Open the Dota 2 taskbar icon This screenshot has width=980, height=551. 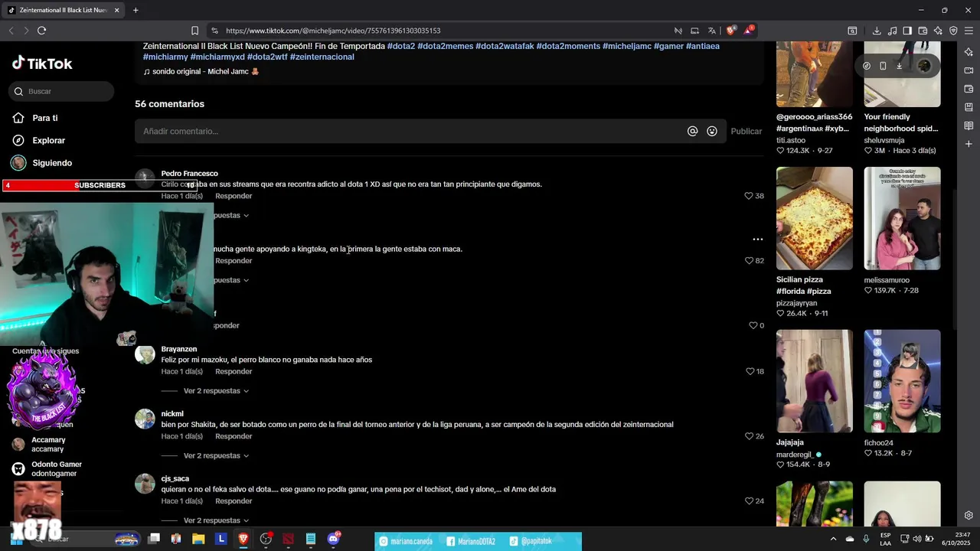tap(289, 539)
